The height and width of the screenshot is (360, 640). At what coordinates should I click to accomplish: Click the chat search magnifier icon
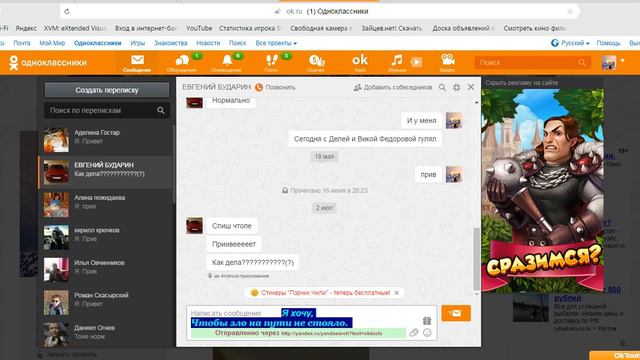pyautogui.click(x=442, y=87)
